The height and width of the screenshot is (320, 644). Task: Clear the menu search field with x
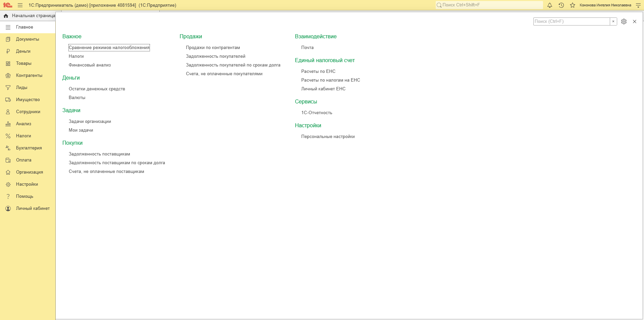coord(613,21)
